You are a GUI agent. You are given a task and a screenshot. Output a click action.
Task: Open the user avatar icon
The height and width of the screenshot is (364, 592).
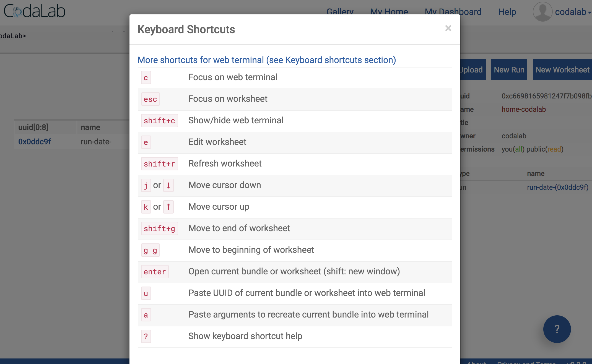542,12
